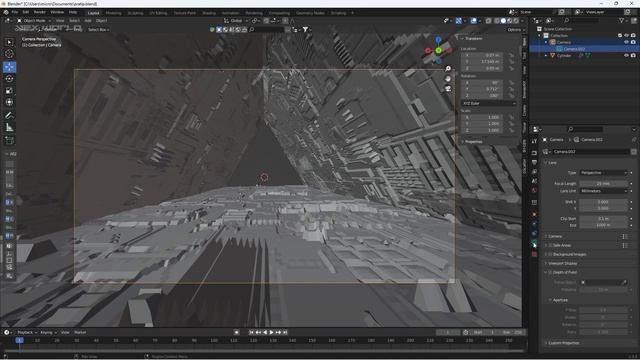640x360 pixels.
Task: Open the Window menu
Action: click(x=57, y=12)
